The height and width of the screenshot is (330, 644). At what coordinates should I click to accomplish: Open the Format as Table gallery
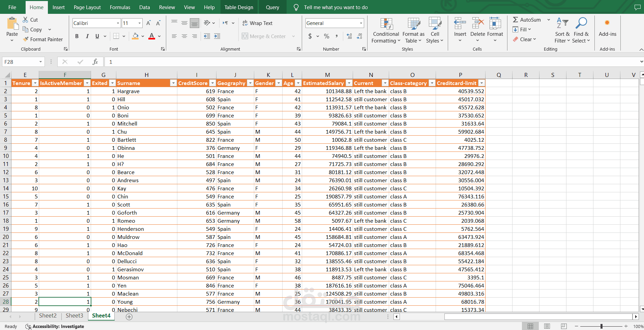tap(413, 30)
